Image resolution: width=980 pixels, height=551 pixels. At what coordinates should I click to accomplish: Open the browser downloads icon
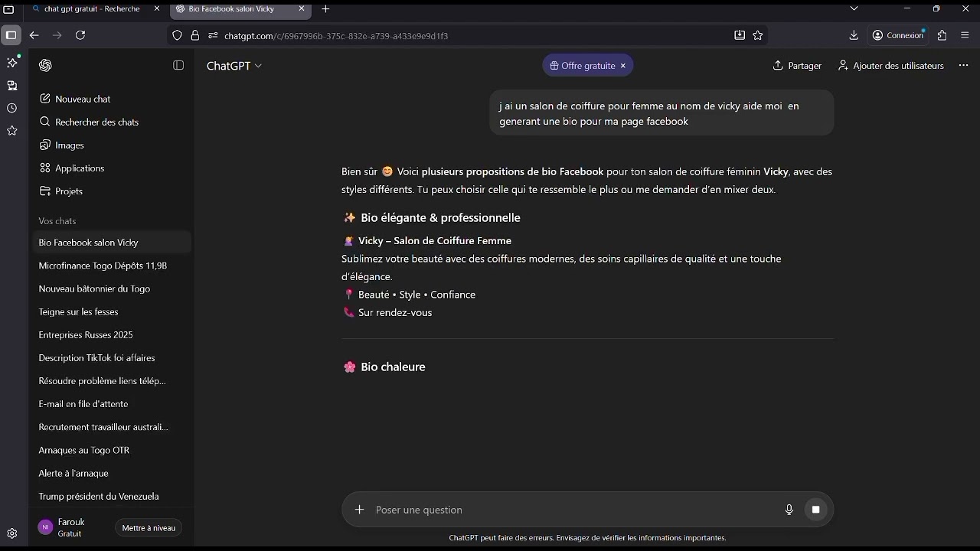tap(854, 35)
